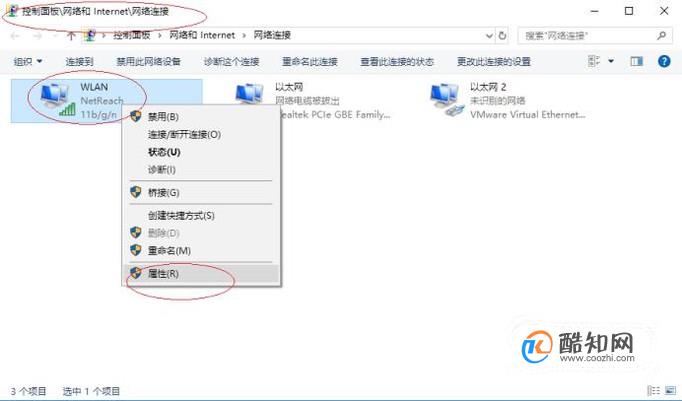Open view options dropdown arrow
This screenshot has height=401, width=682.
(611, 61)
